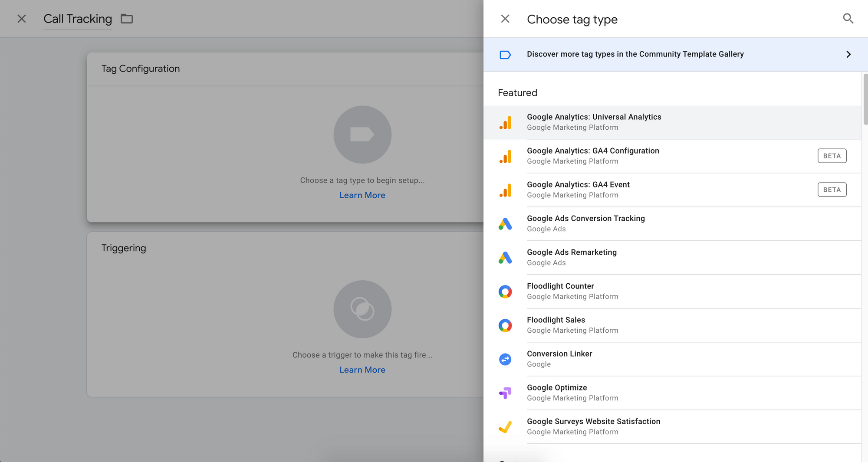Edit the Call Tracking tag name
Screen dimensions: 868x462
[78, 19]
